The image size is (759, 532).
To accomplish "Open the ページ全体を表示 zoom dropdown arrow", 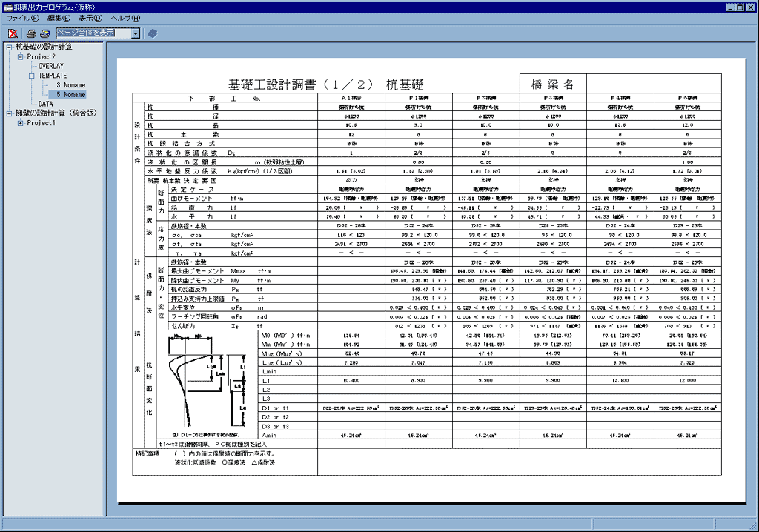I will 135,33.
